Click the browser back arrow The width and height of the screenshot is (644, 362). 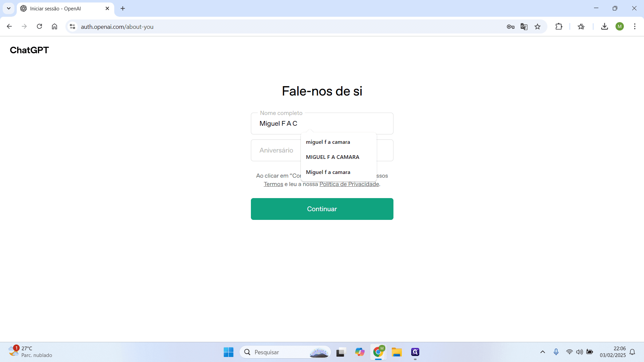point(9,26)
